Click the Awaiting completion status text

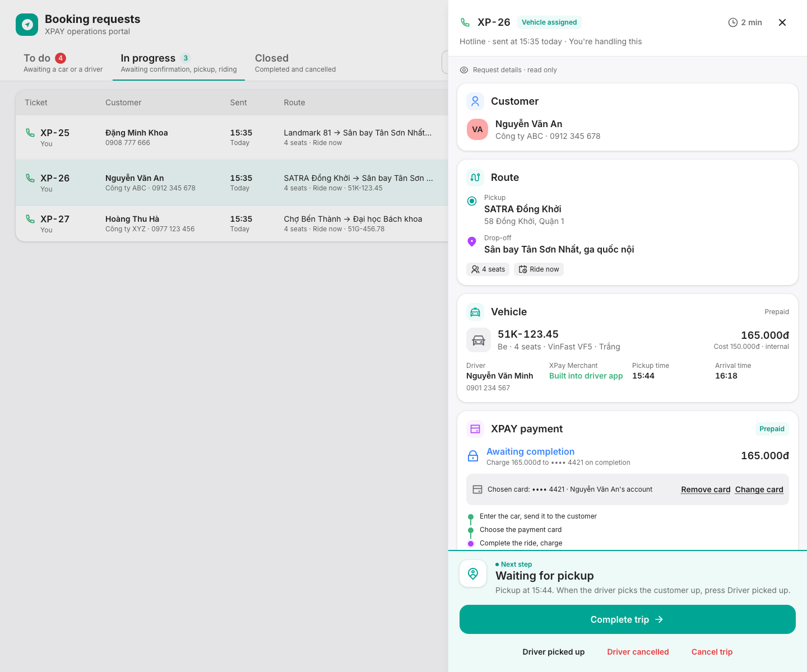[x=530, y=451]
